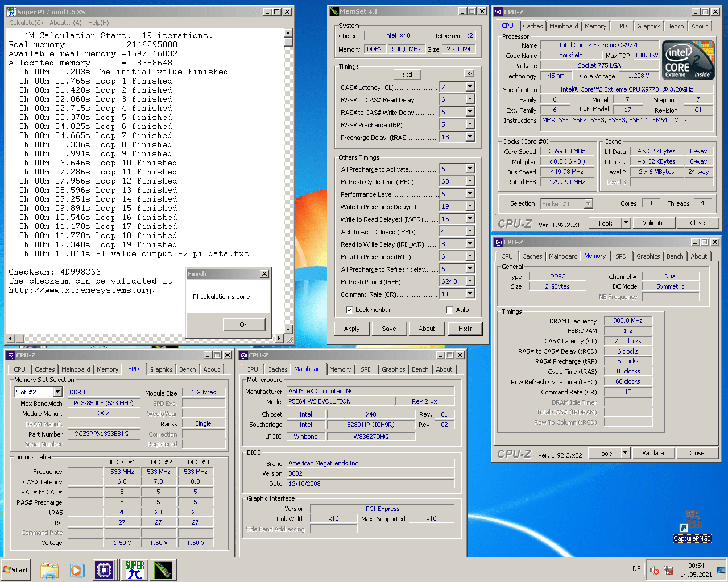Open Precharge Delay (tRAS) dropdown

click(470, 137)
